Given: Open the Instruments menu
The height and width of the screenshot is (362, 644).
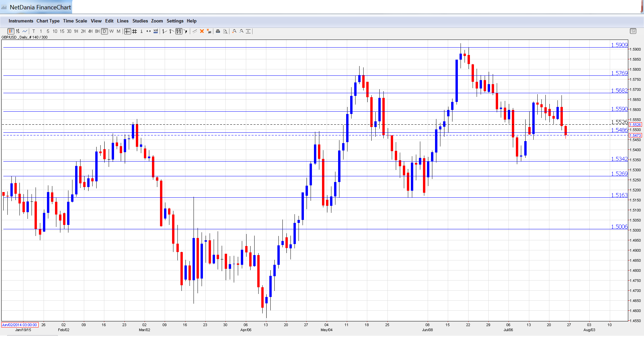Looking at the screenshot, I should click(21, 21).
